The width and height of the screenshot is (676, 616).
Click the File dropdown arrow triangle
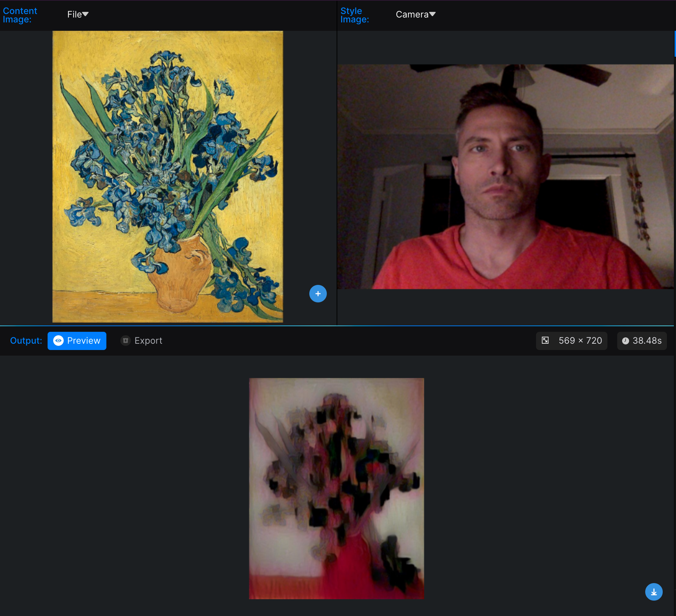click(85, 14)
